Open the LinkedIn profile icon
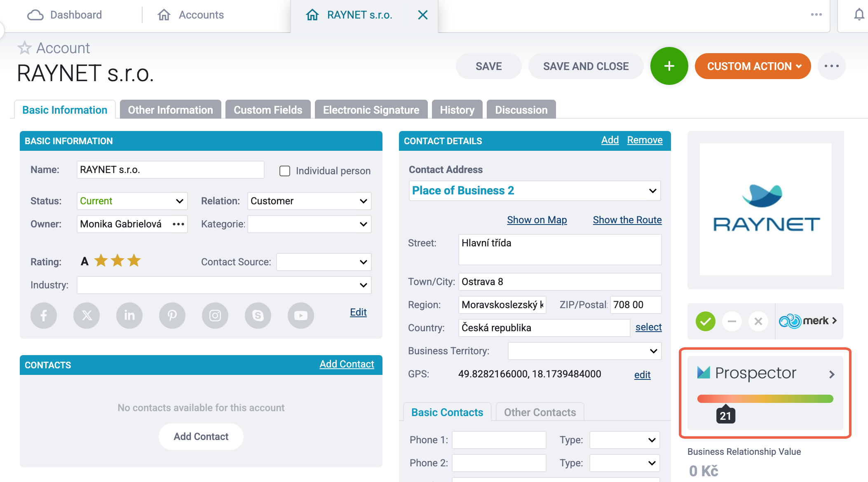This screenshot has height=482, width=868. click(129, 316)
